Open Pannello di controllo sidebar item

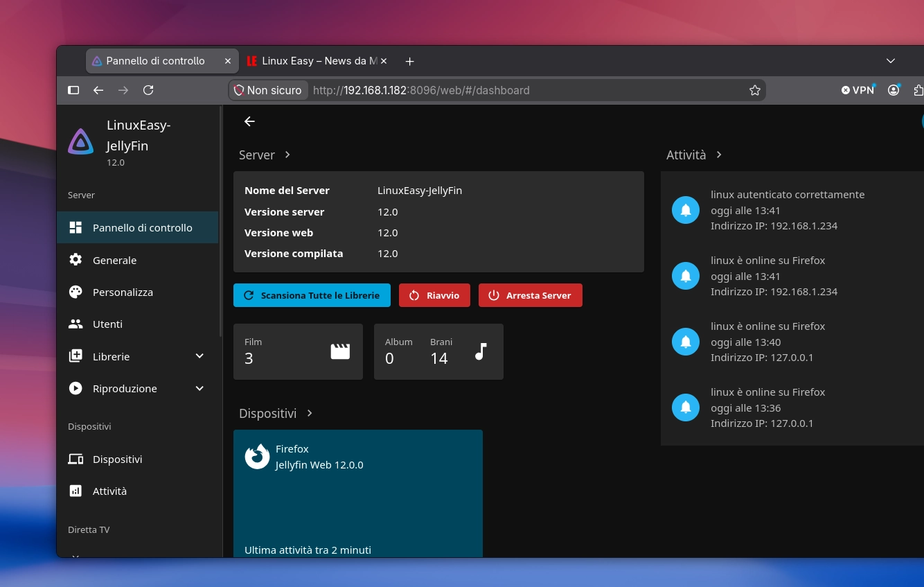pos(138,227)
